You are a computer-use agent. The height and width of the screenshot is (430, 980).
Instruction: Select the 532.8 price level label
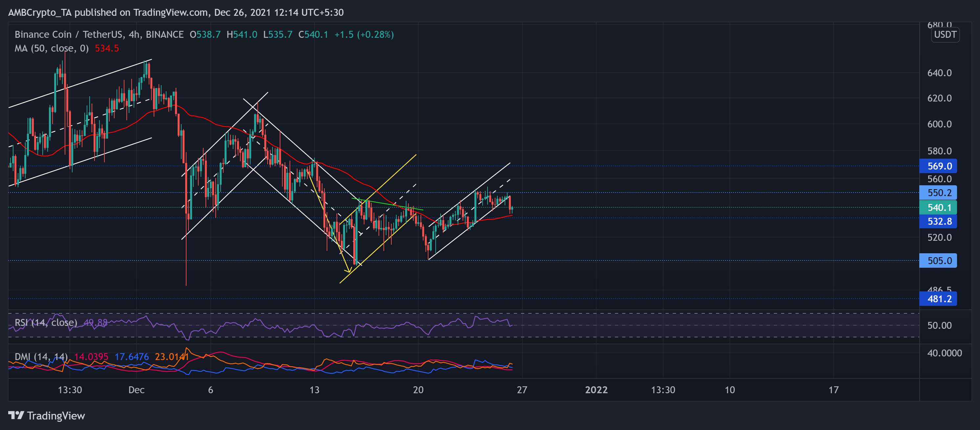pyautogui.click(x=938, y=221)
